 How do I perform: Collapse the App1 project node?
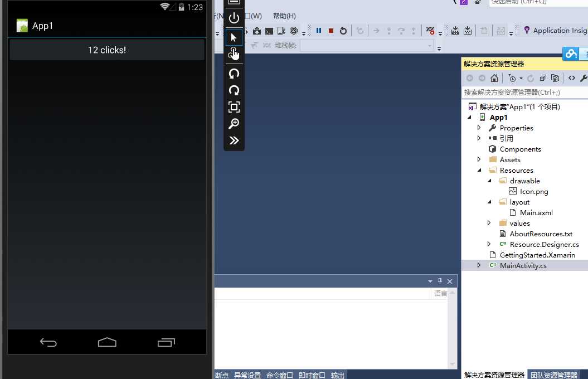(x=469, y=118)
